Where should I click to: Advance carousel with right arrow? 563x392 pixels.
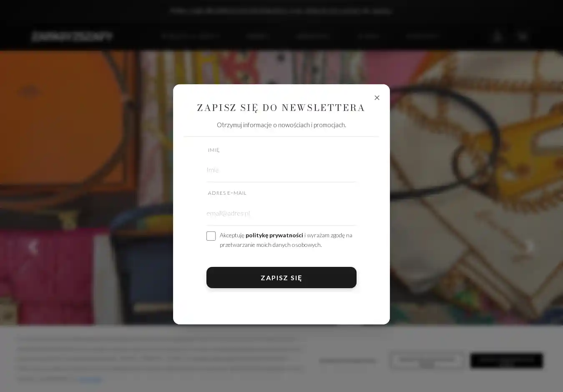(x=530, y=247)
